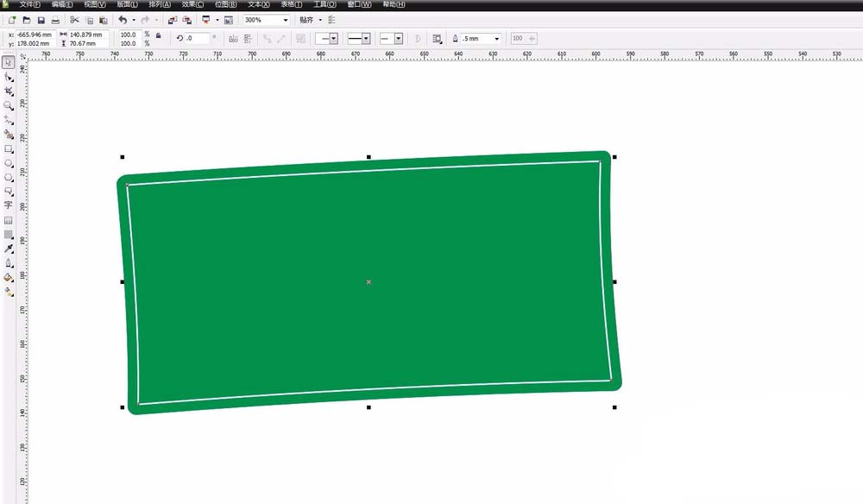Open the 视图(V) menu
The height and width of the screenshot is (504, 863).
pos(95,4)
